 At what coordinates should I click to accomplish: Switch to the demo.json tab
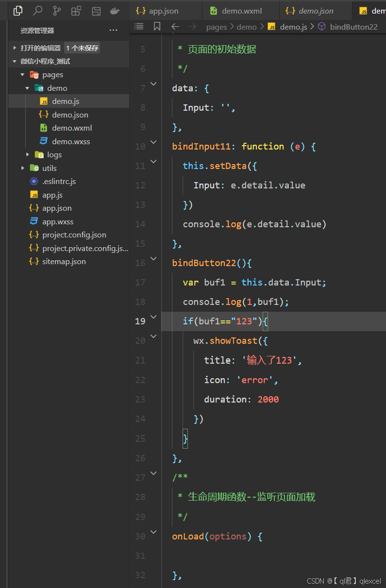tap(316, 11)
